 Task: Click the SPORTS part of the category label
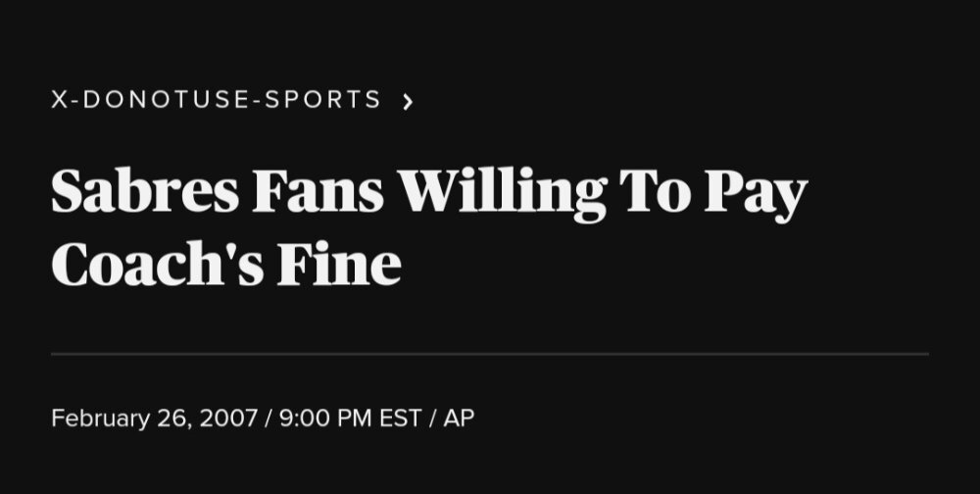323,99
